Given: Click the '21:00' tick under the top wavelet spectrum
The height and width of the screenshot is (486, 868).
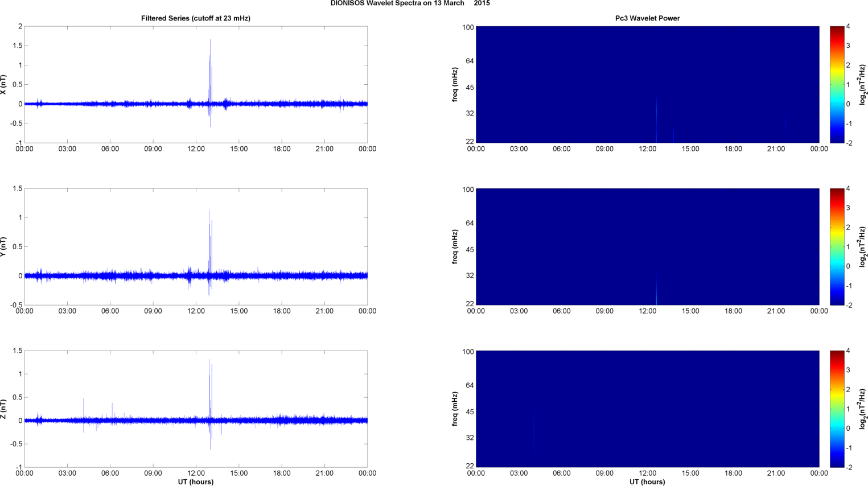Looking at the screenshot, I should [776, 149].
